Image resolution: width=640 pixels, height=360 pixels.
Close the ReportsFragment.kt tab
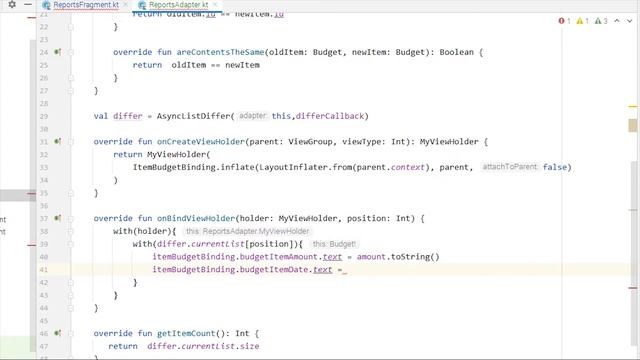(125, 4)
